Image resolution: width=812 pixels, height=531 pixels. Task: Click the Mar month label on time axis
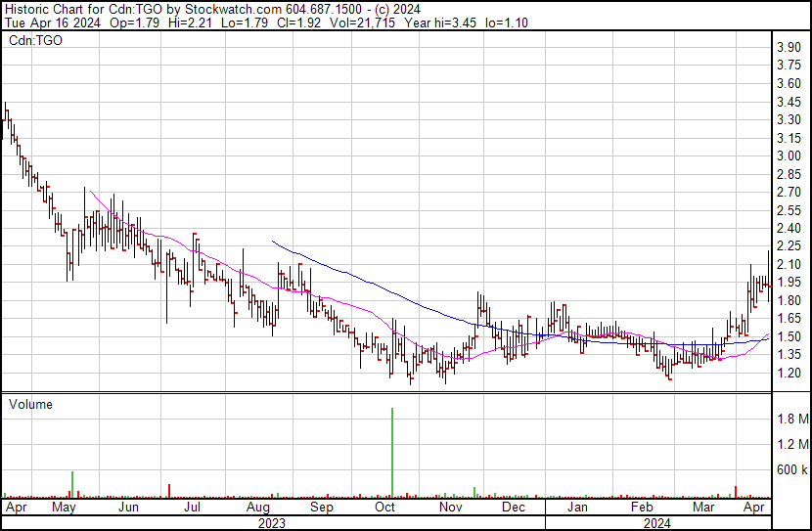(x=703, y=507)
